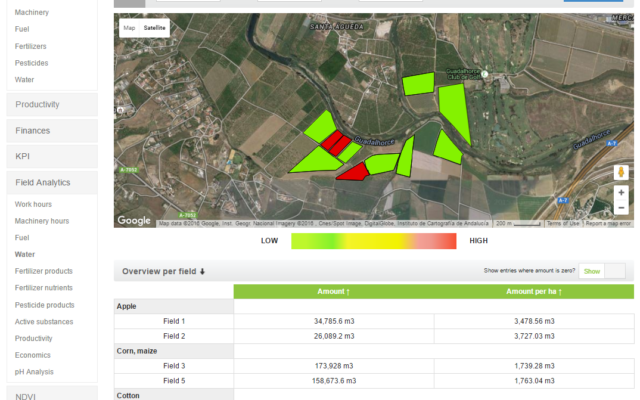Zoom in on the map
The height and width of the screenshot is (400, 640).
click(x=621, y=192)
